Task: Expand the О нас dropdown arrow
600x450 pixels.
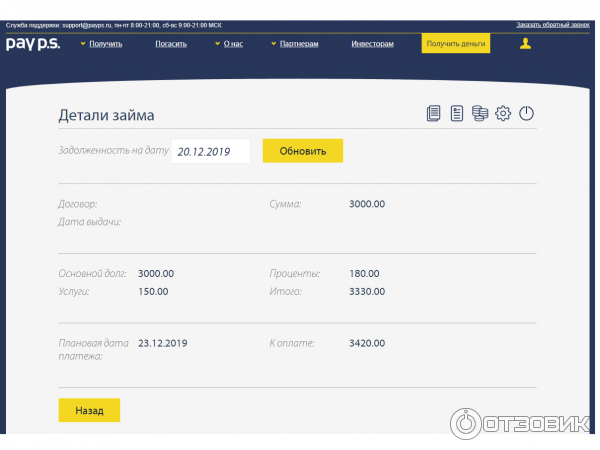Action: point(217,44)
